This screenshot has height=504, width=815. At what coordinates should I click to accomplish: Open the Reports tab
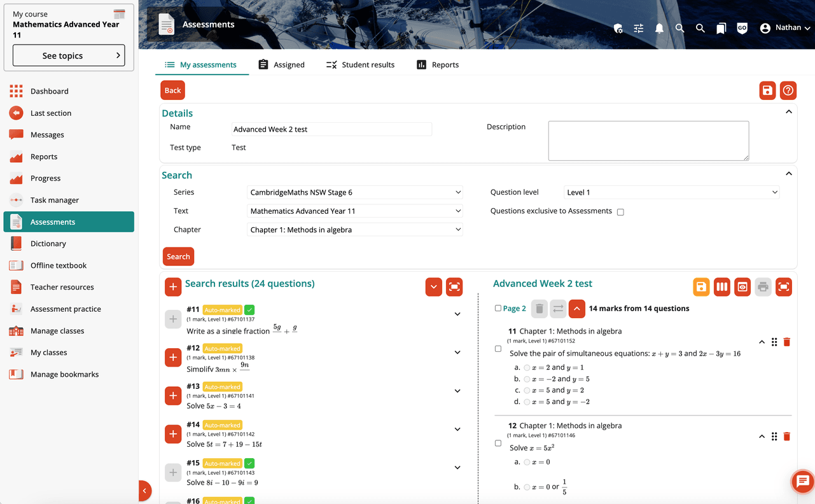(x=437, y=64)
